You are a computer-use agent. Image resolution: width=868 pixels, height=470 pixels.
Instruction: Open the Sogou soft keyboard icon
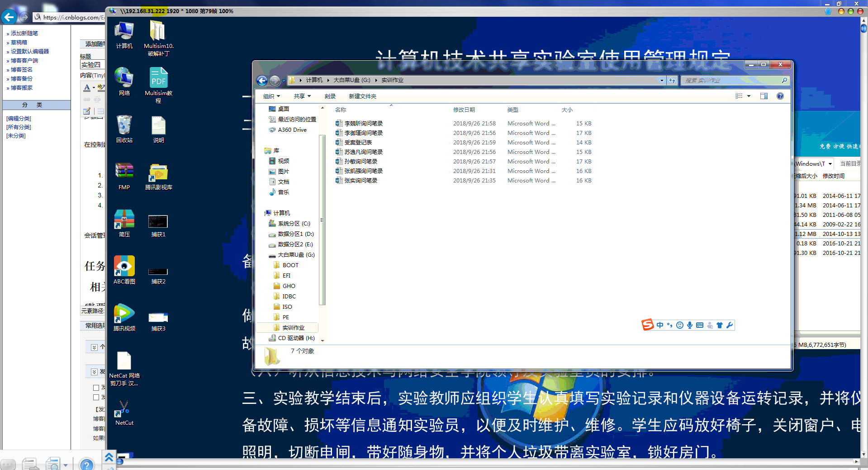click(x=700, y=325)
